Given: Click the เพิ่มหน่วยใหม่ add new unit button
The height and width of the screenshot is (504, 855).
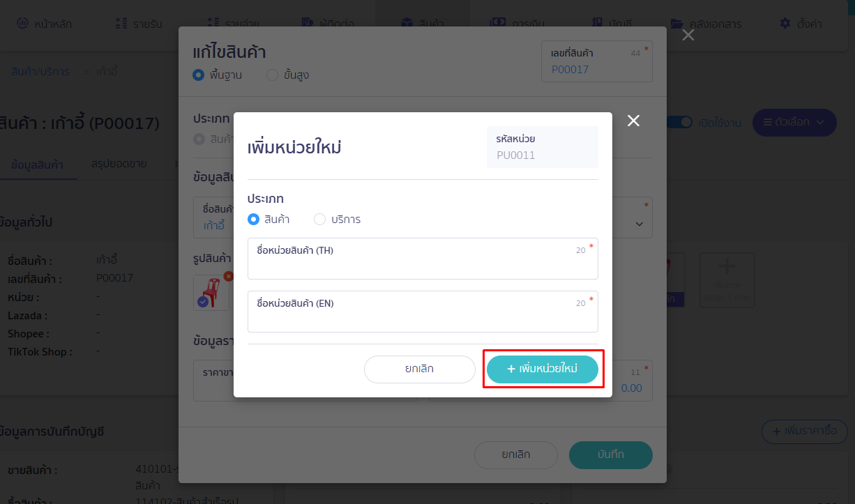Looking at the screenshot, I should (543, 369).
